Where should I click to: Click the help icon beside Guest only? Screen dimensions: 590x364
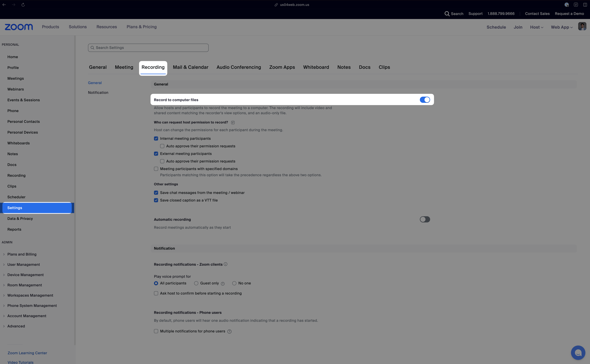[x=223, y=284]
